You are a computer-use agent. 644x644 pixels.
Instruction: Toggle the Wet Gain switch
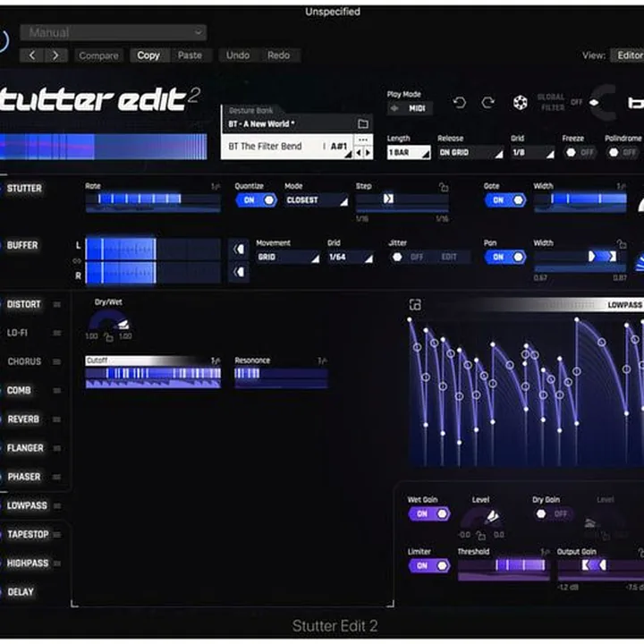click(x=429, y=513)
